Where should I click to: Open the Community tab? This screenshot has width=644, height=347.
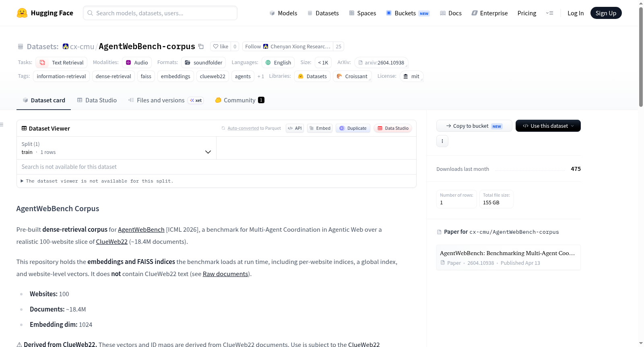coord(239,100)
